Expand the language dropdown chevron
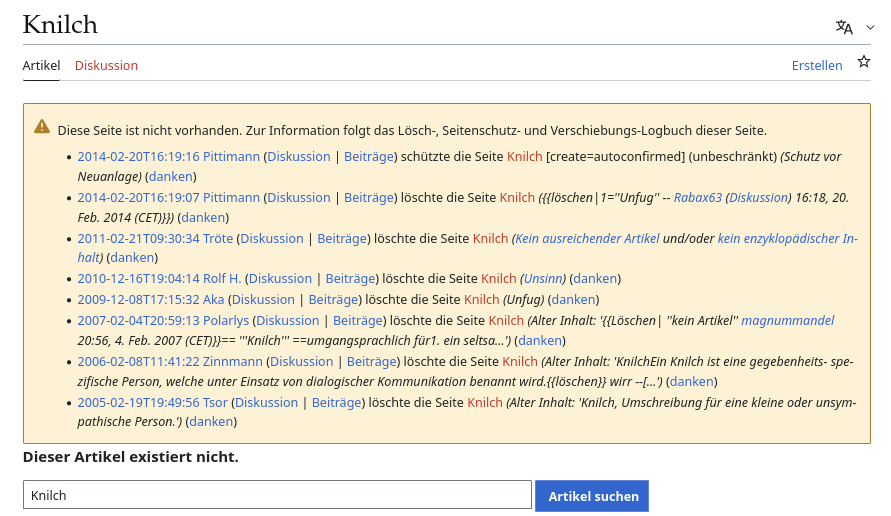 click(x=870, y=27)
